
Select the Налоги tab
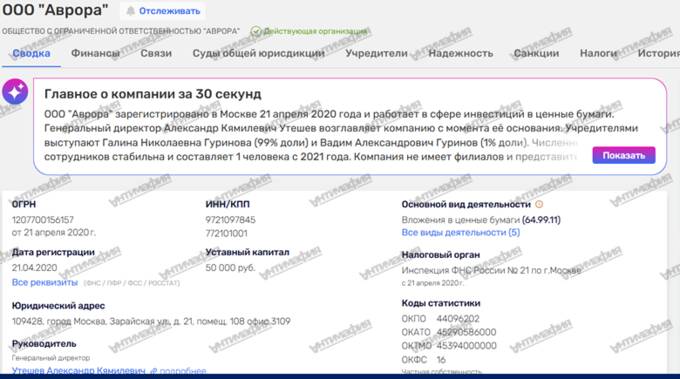coord(598,53)
